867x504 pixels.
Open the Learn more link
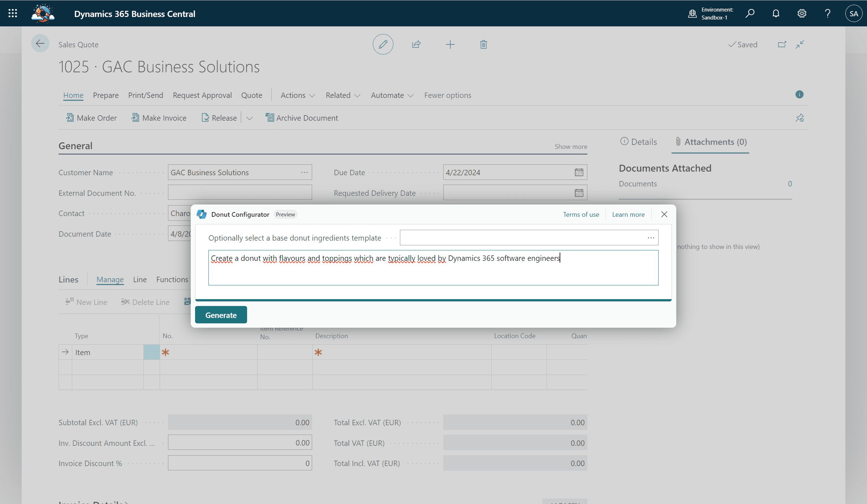point(628,215)
